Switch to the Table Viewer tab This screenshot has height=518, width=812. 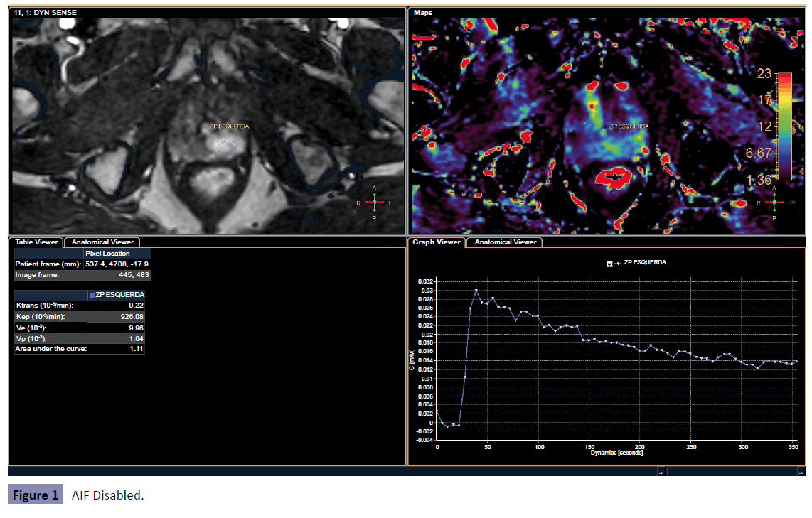36,242
